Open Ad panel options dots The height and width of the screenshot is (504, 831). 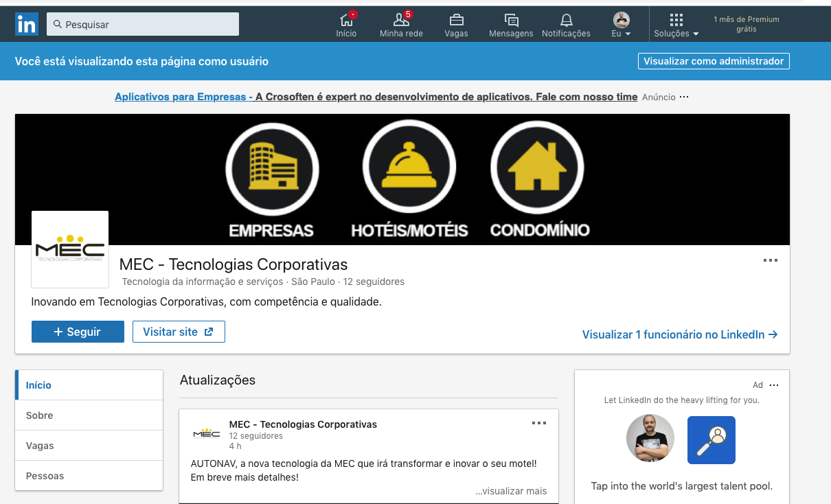click(x=774, y=385)
